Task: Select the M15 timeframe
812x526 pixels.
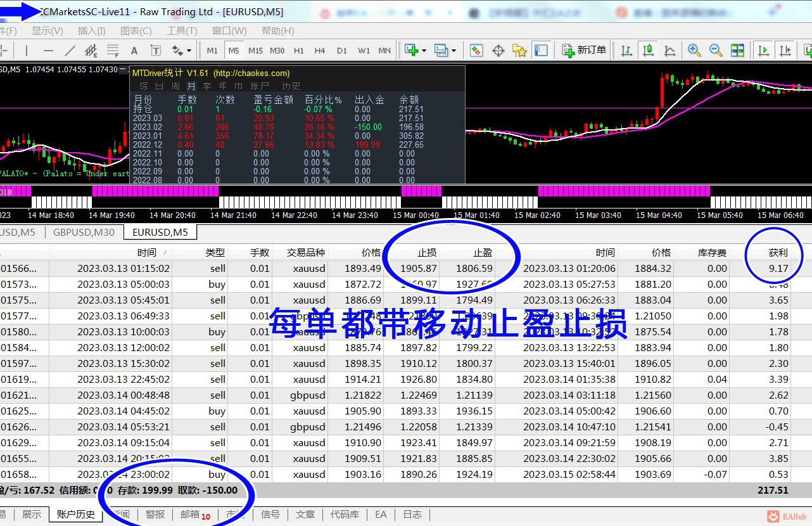Action: pos(256,51)
